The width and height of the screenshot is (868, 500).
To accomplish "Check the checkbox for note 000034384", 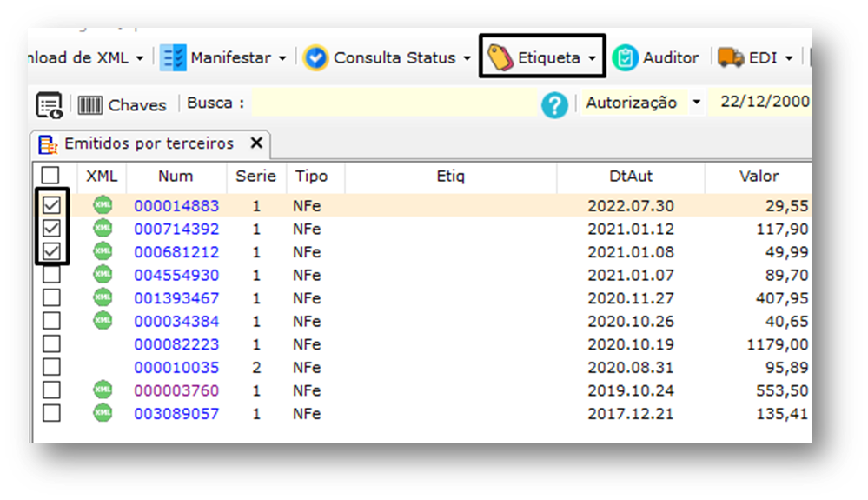I will click(51, 321).
